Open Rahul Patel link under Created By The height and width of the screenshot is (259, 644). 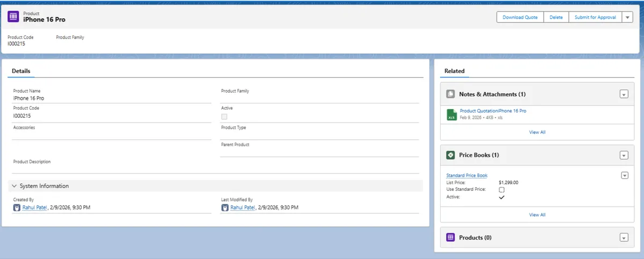point(35,207)
